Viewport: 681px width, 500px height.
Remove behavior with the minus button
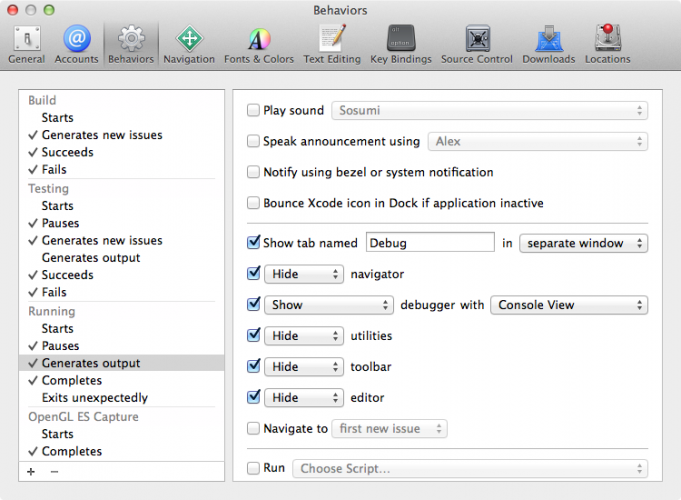[x=54, y=471]
